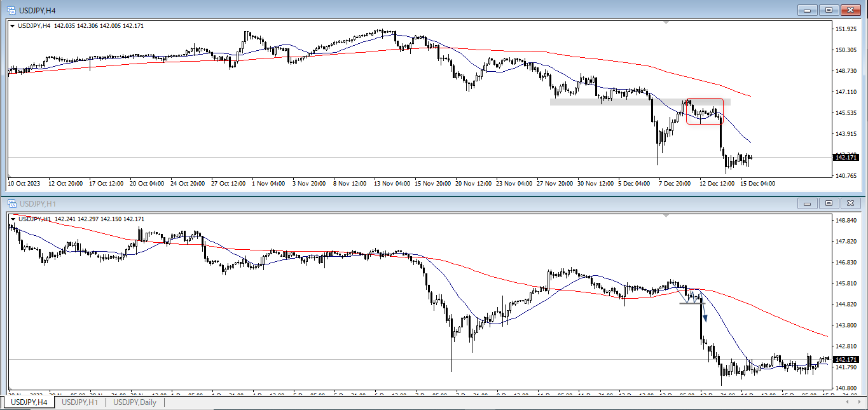Click the blue down arrow on H1 chart

click(x=705, y=317)
